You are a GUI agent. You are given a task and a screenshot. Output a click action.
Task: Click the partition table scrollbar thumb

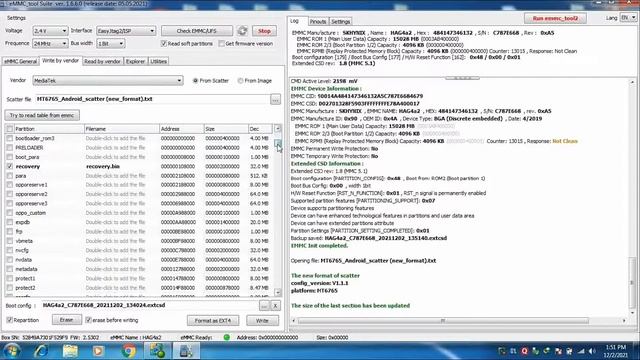pos(278,143)
